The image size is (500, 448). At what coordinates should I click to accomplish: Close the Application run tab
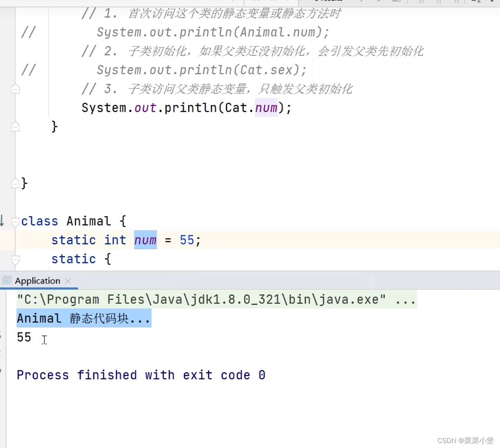click(68, 281)
